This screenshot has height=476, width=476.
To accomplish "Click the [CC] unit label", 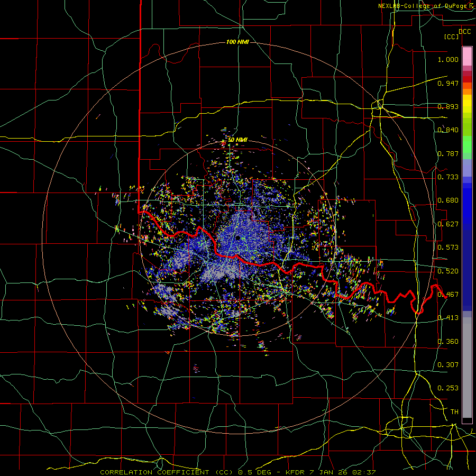I will pyautogui.click(x=452, y=36).
